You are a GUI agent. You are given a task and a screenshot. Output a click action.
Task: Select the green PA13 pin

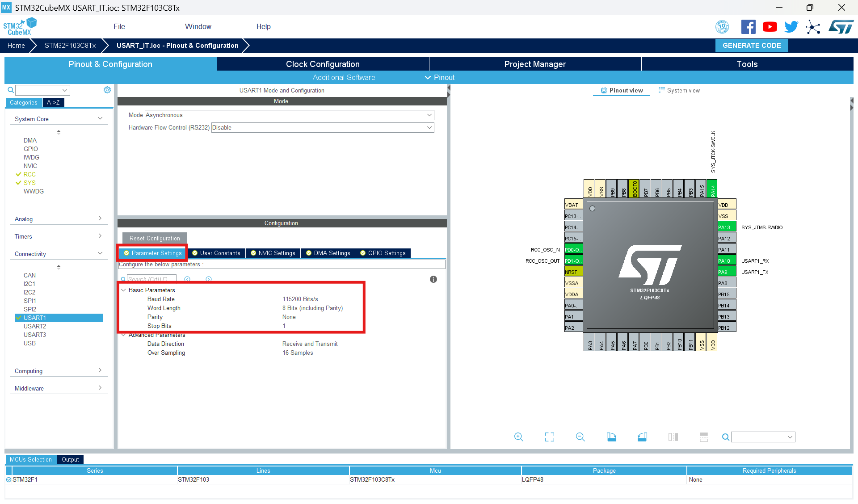726,227
